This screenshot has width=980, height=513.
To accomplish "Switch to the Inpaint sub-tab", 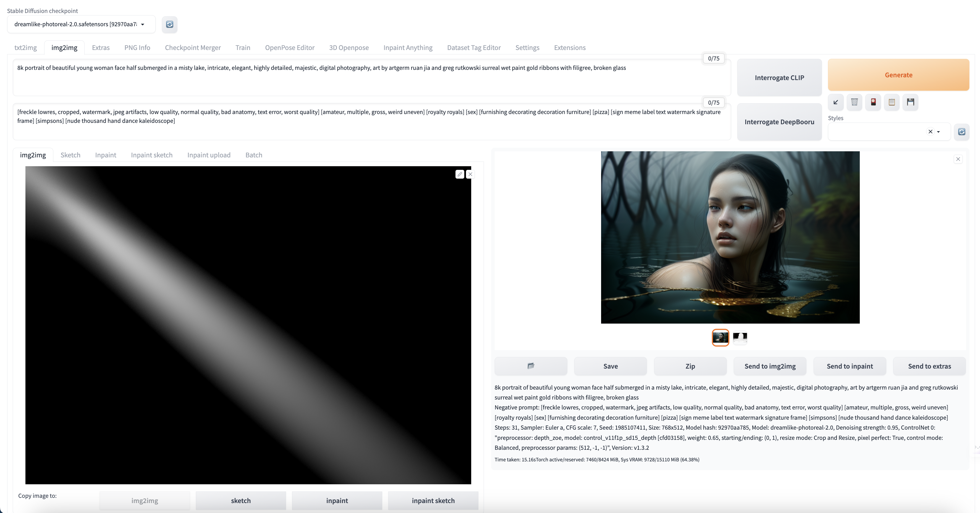I will tap(106, 155).
